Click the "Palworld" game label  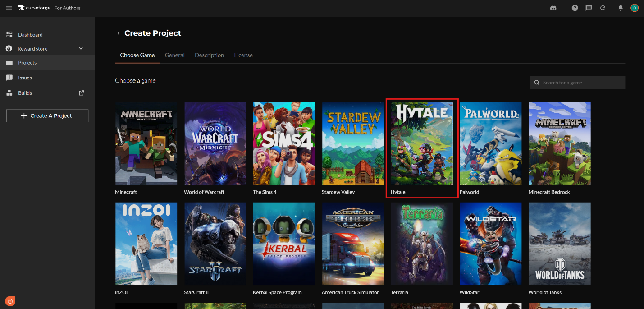[x=469, y=192]
